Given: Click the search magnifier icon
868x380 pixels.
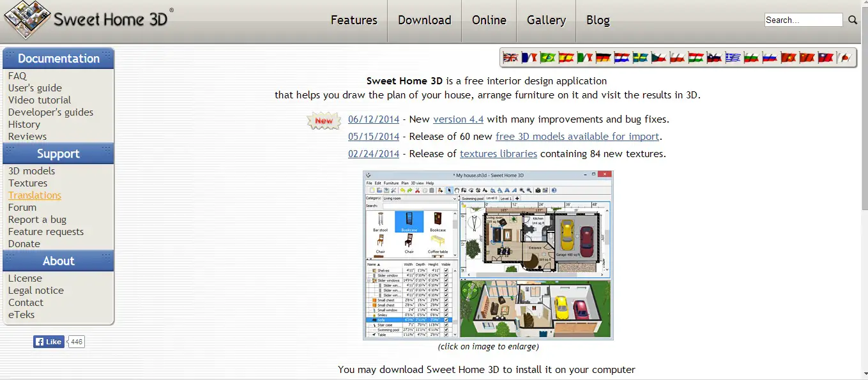Looking at the screenshot, I should 853,20.
